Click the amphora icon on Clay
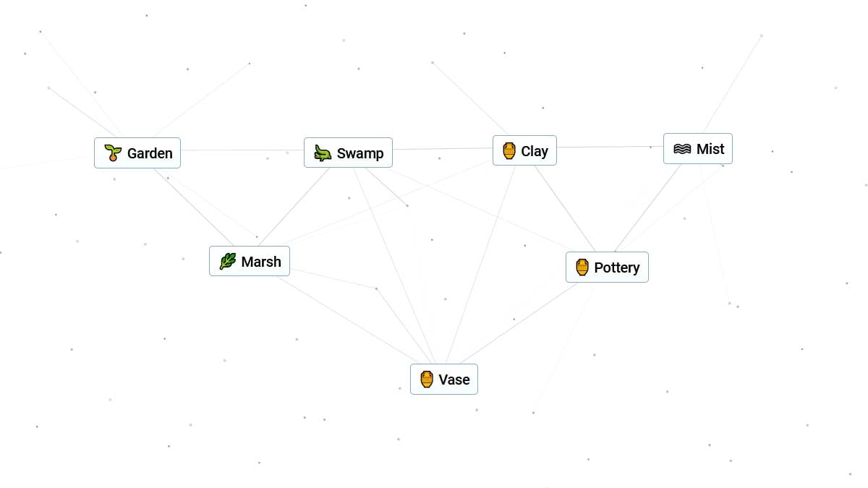This screenshot has width=868, height=488. [x=509, y=150]
